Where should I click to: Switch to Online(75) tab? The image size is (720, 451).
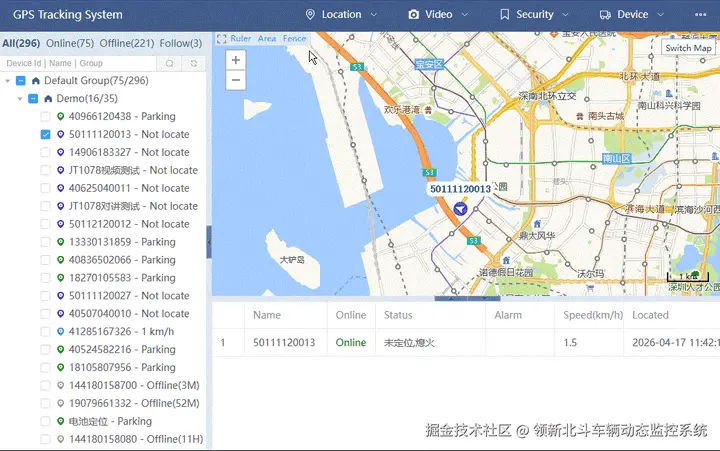(x=70, y=43)
